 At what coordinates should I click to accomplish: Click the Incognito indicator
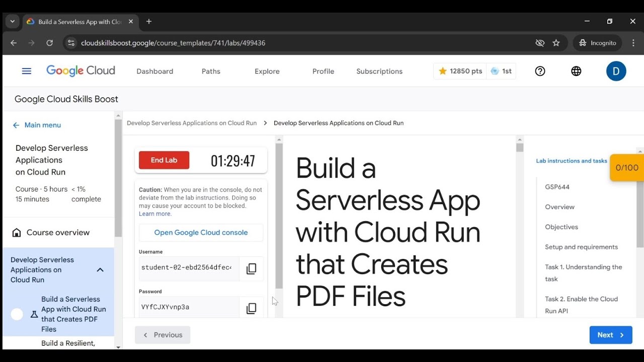point(597,43)
